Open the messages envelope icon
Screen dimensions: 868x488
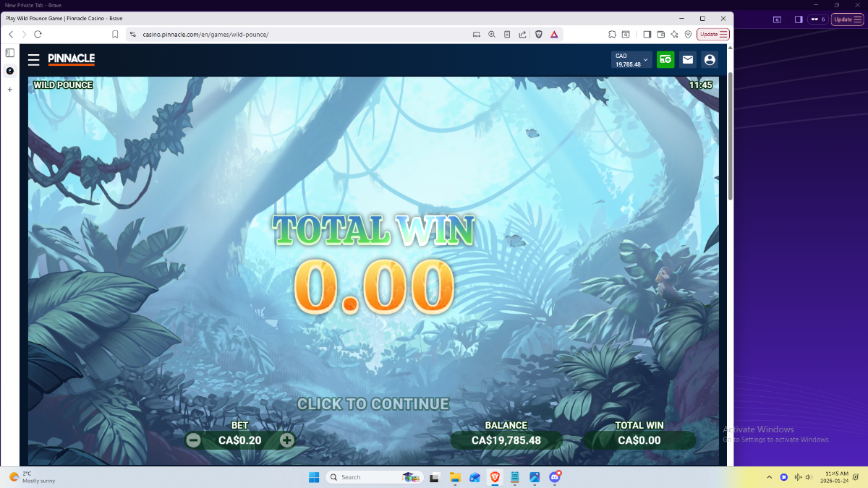tap(687, 60)
